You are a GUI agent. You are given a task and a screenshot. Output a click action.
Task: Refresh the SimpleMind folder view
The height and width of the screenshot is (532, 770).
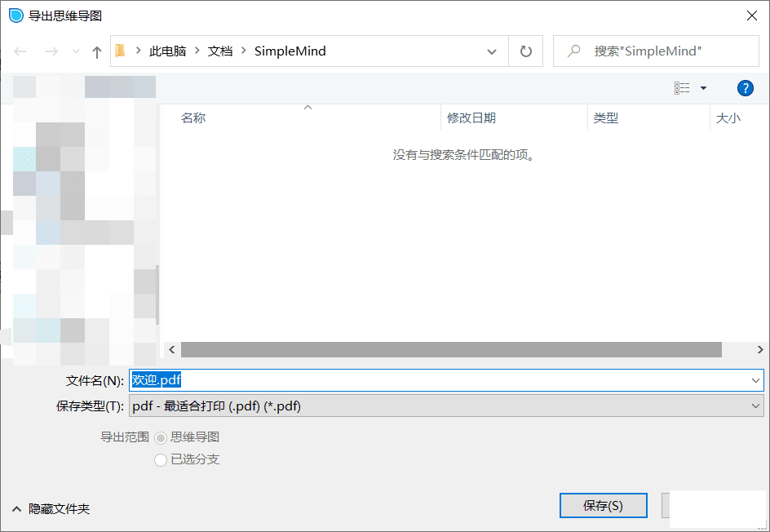pos(526,51)
